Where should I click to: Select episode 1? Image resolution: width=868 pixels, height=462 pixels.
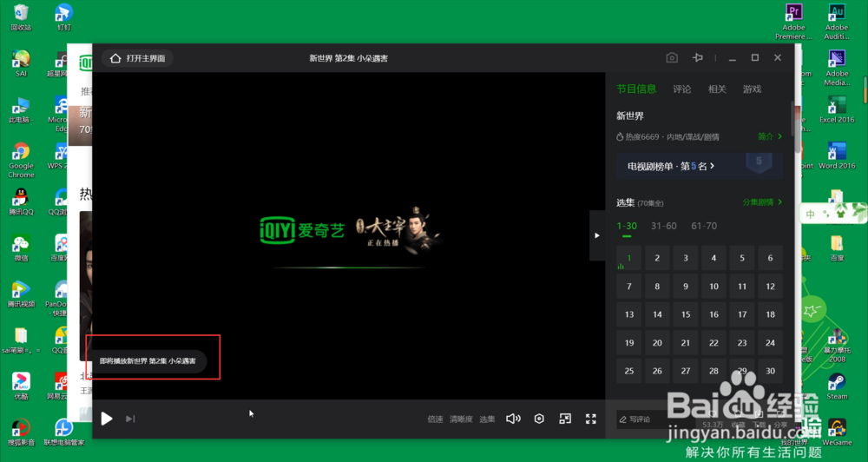click(x=628, y=258)
